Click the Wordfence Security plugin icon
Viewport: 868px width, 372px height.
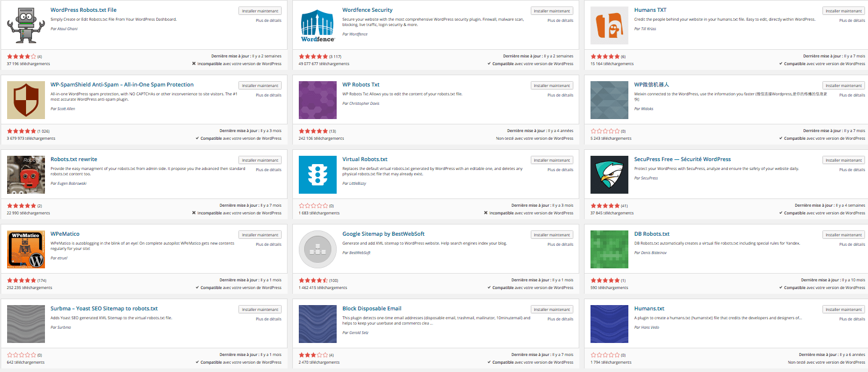click(x=317, y=25)
